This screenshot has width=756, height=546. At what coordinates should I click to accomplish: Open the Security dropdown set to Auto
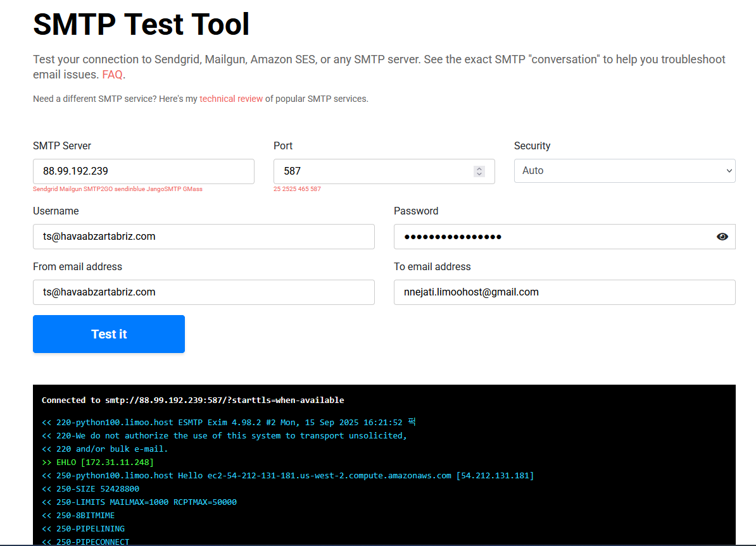(624, 171)
